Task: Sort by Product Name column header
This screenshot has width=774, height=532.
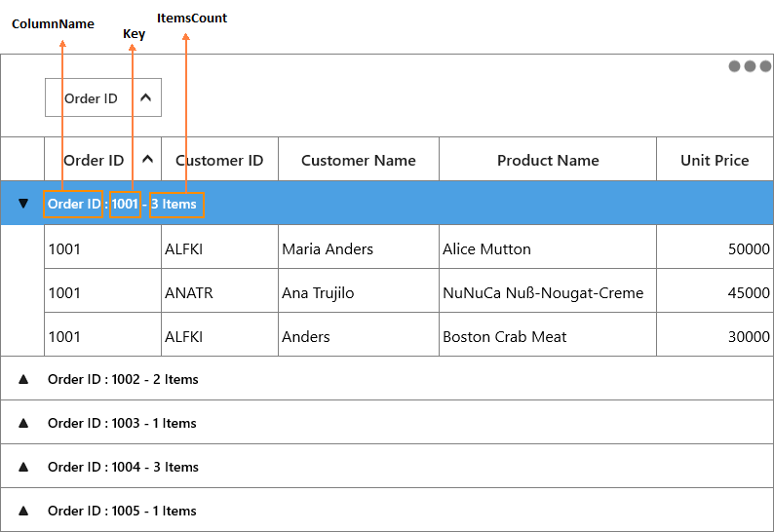Action: tap(548, 159)
